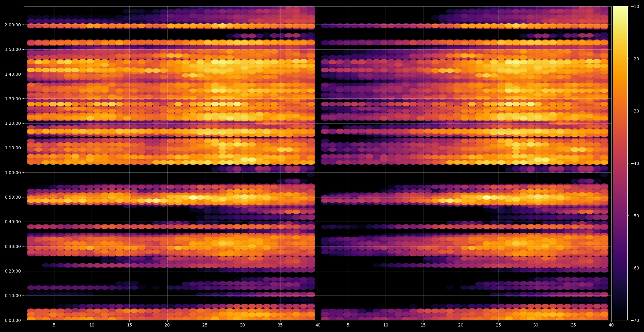Click the 40 tick label ending left heatmap

[x=318, y=325]
